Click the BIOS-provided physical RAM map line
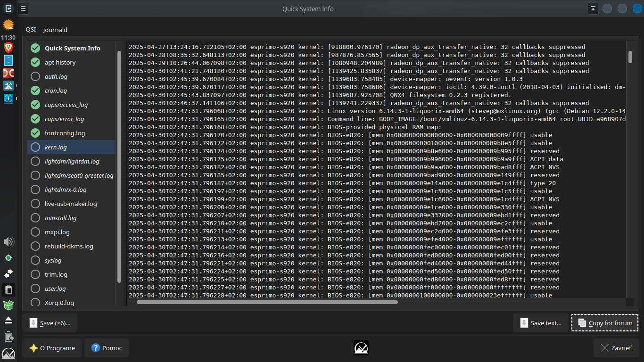 tap(285, 127)
